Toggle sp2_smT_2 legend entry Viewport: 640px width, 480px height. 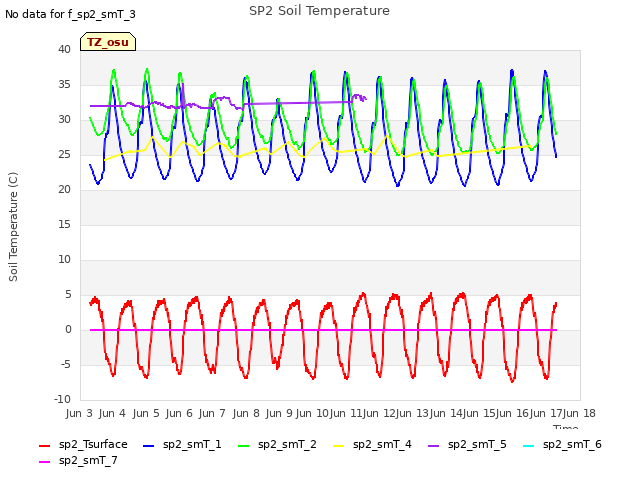[277, 444]
